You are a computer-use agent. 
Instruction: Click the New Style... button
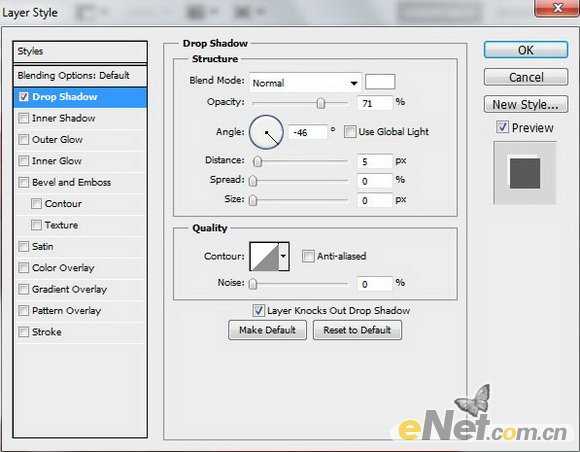point(526,104)
